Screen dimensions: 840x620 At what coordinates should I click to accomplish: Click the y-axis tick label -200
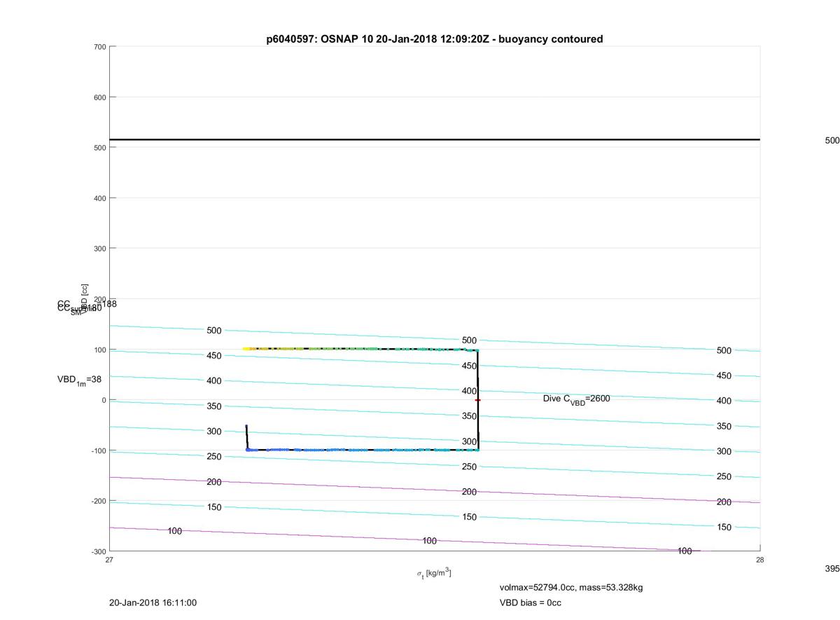[x=98, y=501]
